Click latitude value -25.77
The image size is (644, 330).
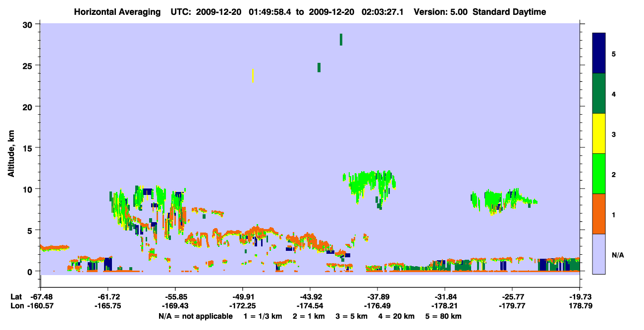coord(512,297)
